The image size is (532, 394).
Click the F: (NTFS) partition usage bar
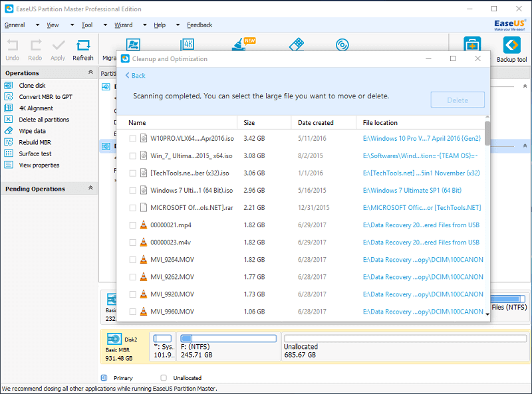228,339
